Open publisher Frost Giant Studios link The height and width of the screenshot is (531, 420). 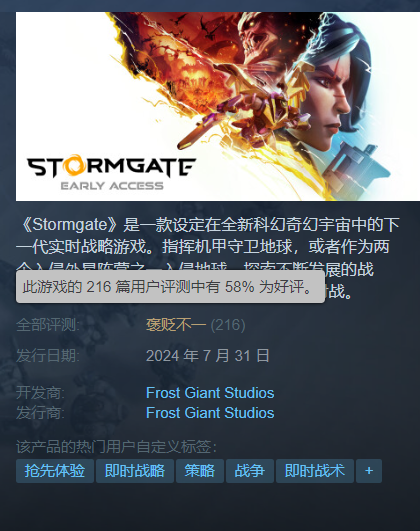[210, 413]
